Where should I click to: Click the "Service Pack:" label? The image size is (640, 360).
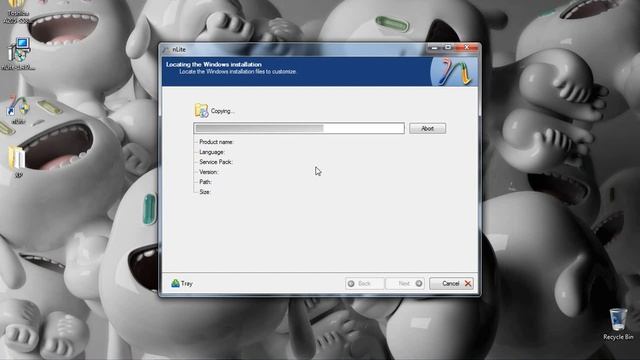[x=216, y=162]
